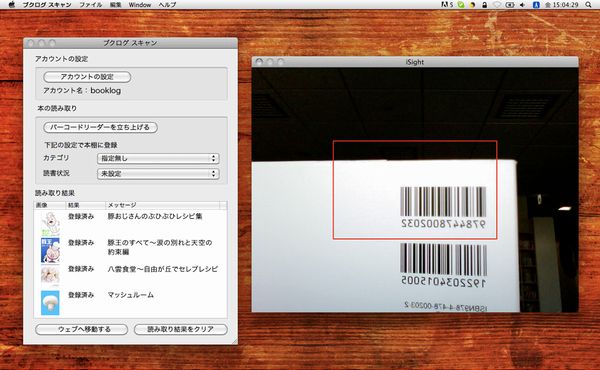The image size is (600, 370).
Task: Select thumbnail for 八雲食堂 book
Action: pos(50,275)
